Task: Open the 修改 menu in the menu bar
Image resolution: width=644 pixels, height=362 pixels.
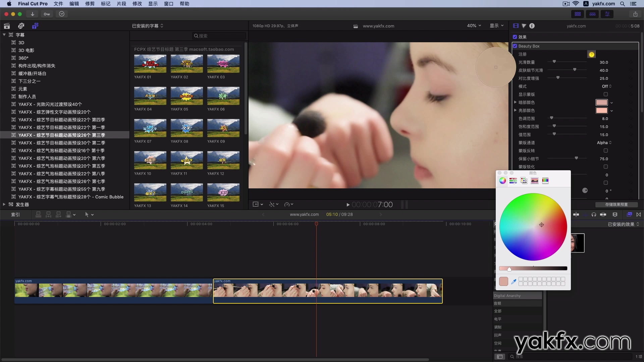Action: pyautogui.click(x=137, y=4)
